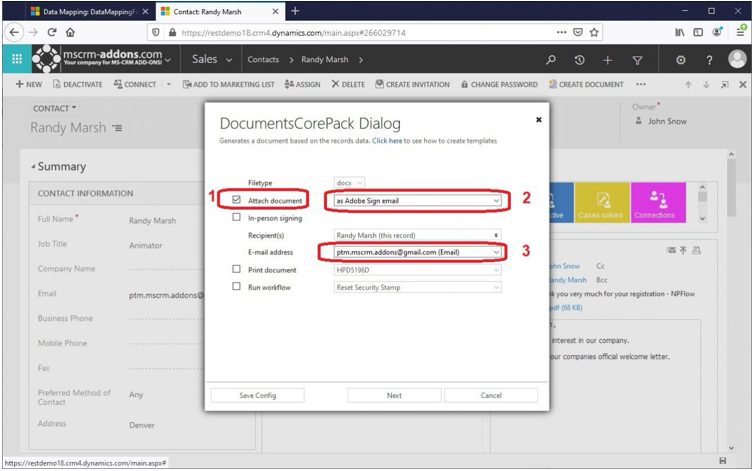The width and height of the screenshot is (753, 471).
Task: Click DELETE in the command bar
Action: [x=348, y=85]
